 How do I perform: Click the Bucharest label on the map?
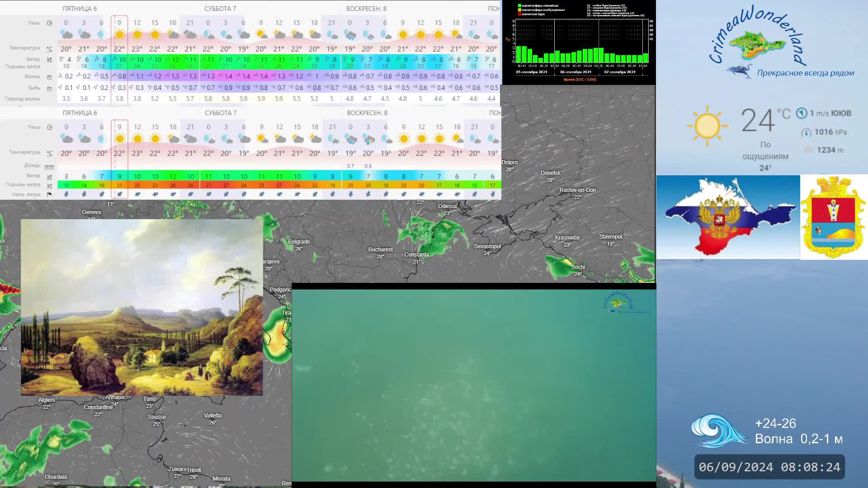381,249
